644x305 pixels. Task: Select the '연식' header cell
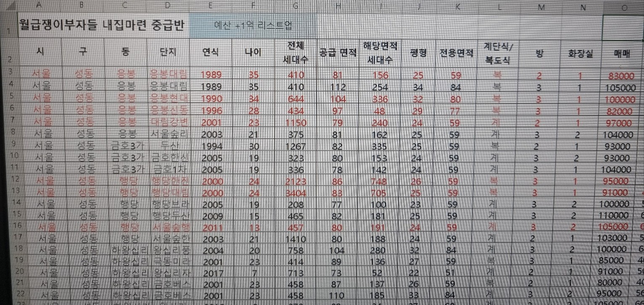point(211,53)
